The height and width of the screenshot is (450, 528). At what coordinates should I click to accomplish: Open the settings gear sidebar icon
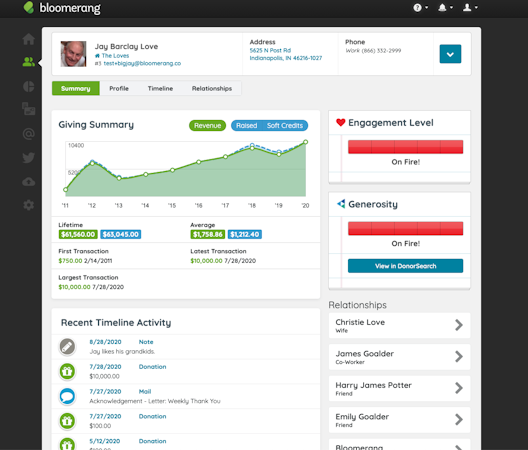pyautogui.click(x=29, y=205)
